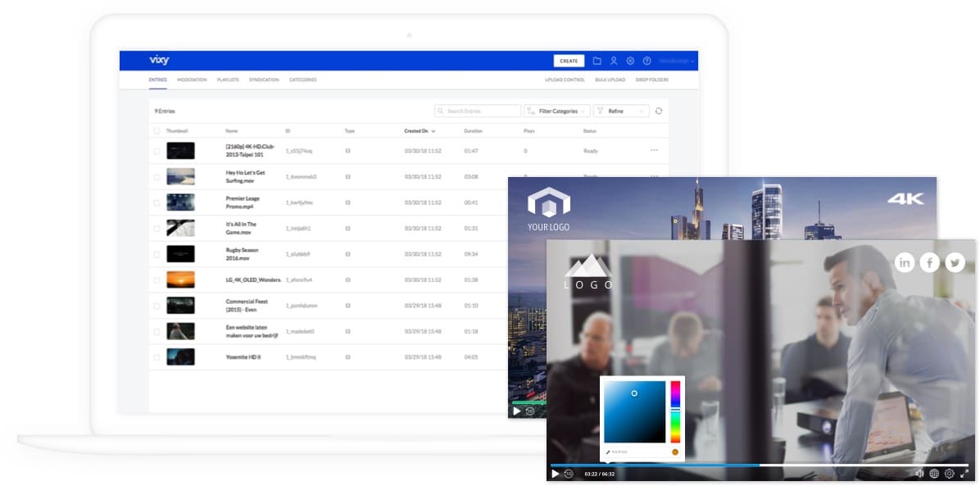Expand the Refine dropdown
980x486 pixels.
click(619, 111)
